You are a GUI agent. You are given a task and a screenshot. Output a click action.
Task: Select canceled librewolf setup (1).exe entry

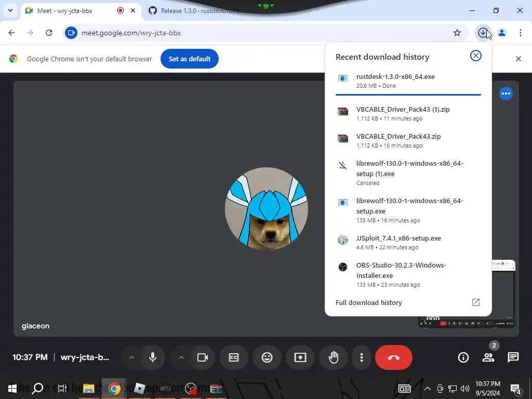[408, 172]
